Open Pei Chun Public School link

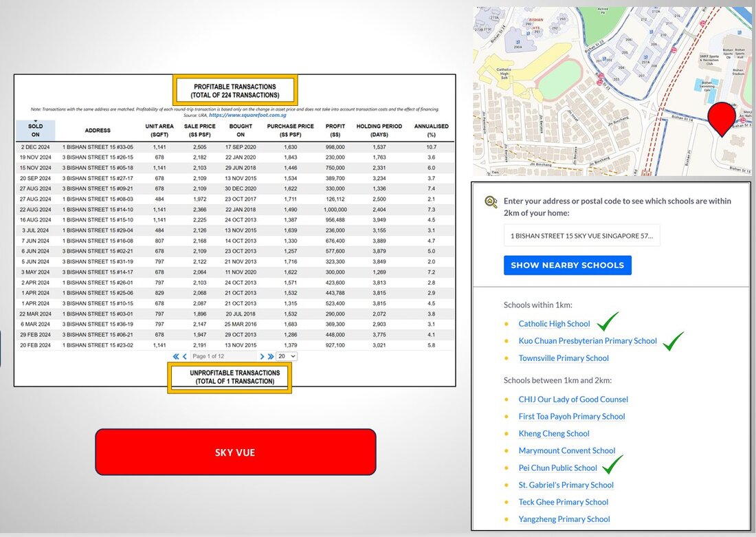point(558,468)
